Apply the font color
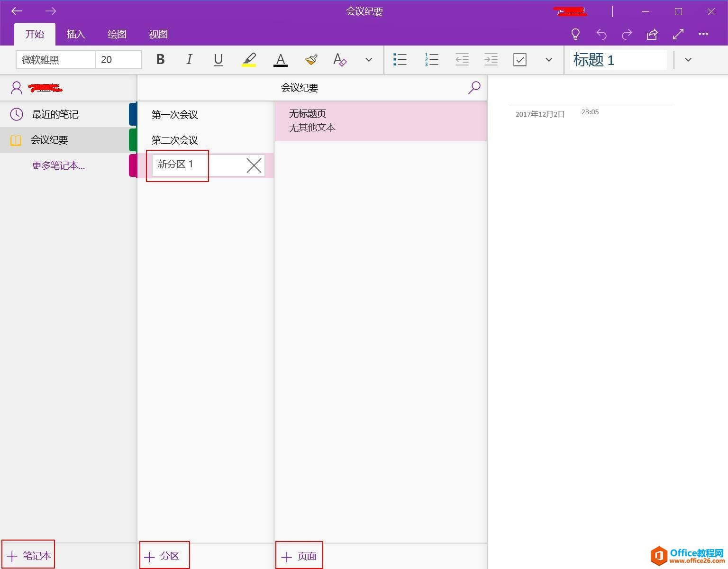728x569 pixels. [280, 60]
